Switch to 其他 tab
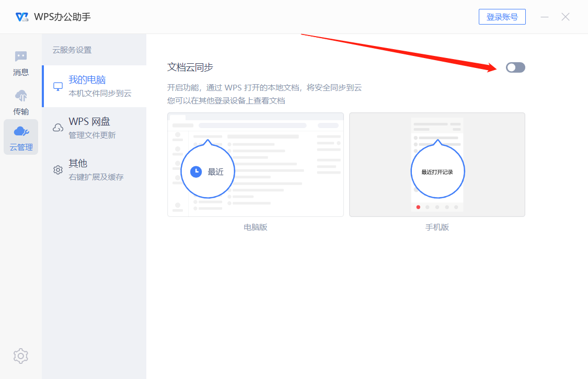Image resolution: width=588 pixels, height=379 pixels. pyautogui.click(x=95, y=169)
